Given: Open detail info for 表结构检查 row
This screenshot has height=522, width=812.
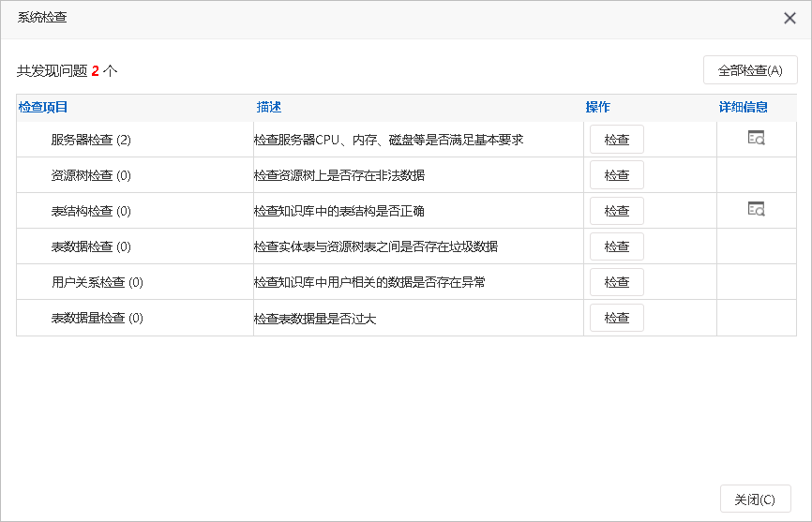Looking at the screenshot, I should (756, 209).
